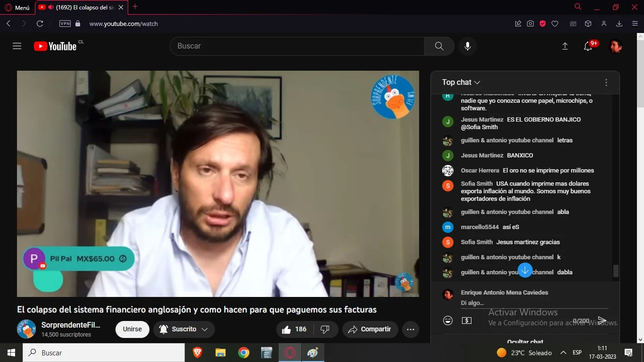Click the Compartir share button

coord(370,329)
